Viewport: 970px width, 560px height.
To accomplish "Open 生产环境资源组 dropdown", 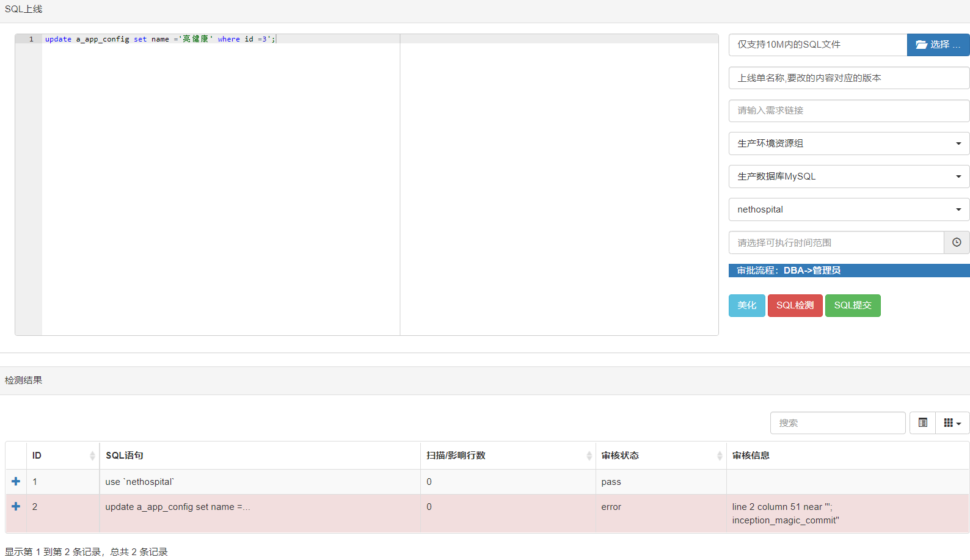I will tap(848, 144).
